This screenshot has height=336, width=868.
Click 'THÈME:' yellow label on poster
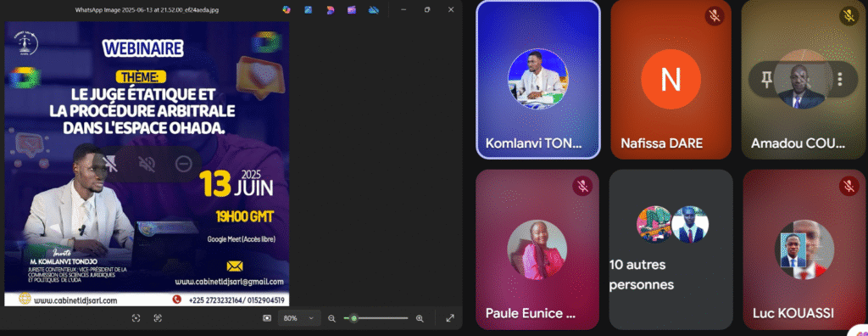pos(141,77)
